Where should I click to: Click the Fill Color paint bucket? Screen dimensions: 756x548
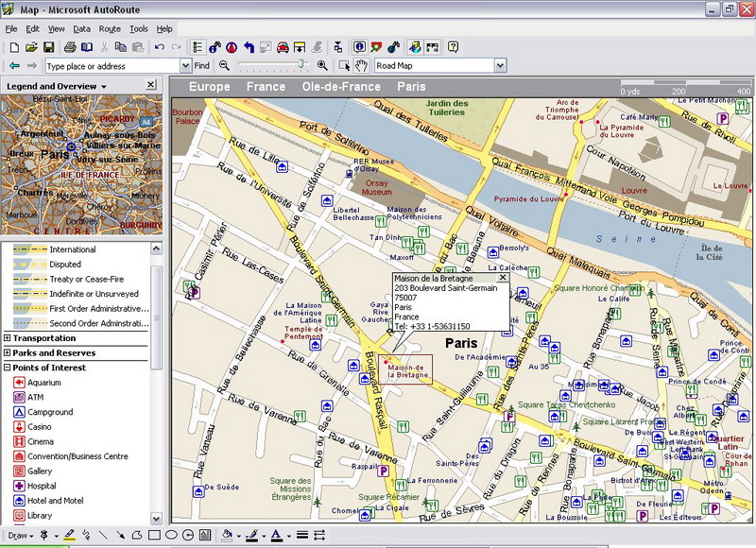(x=227, y=535)
